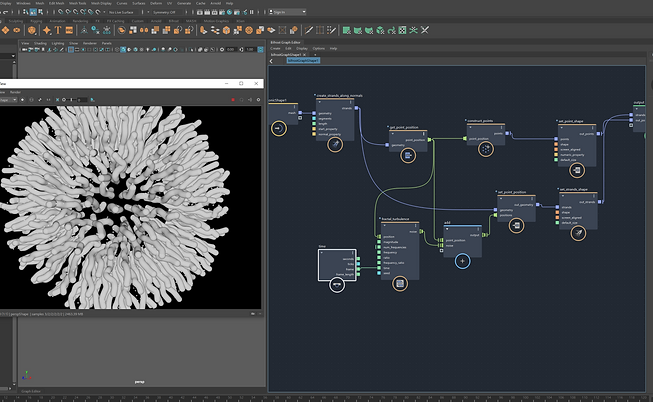Click the multi-cut knife shelf icon

click(x=309, y=30)
